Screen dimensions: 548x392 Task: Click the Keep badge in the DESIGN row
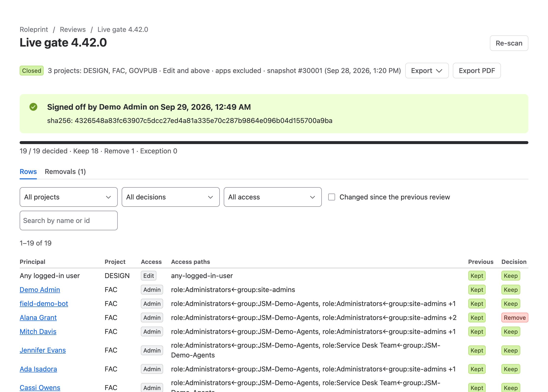click(511, 276)
